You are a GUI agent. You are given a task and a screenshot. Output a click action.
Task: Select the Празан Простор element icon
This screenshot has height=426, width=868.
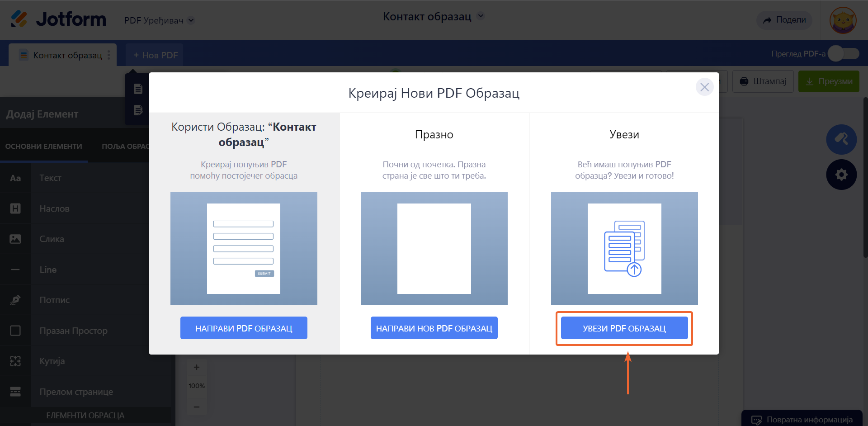pos(15,331)
